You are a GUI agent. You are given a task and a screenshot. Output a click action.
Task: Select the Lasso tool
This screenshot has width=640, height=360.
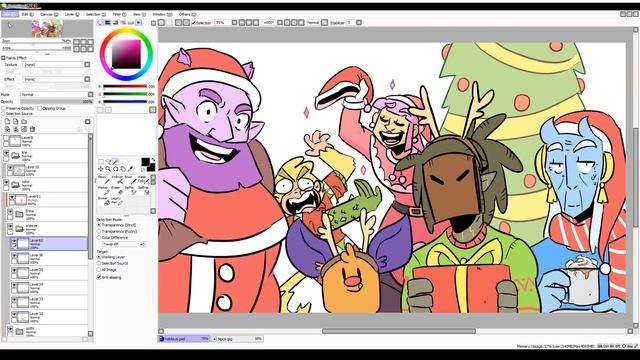click(x=109, y=162)
